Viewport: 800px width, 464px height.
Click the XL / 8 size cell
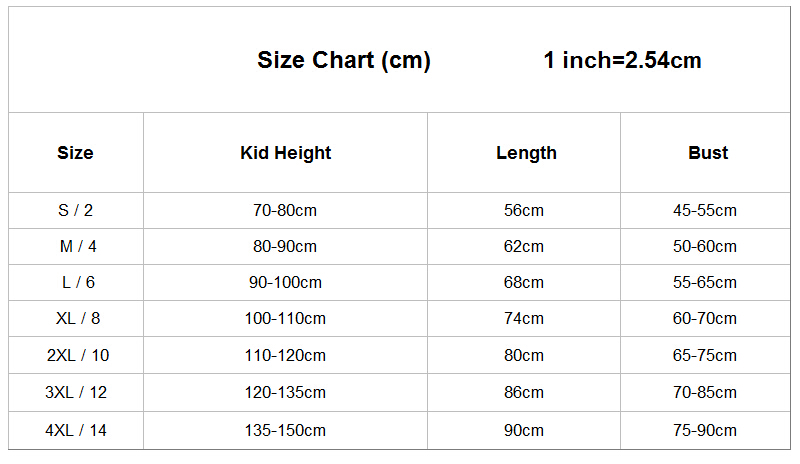pyautogui.click(x=78, y=319)
